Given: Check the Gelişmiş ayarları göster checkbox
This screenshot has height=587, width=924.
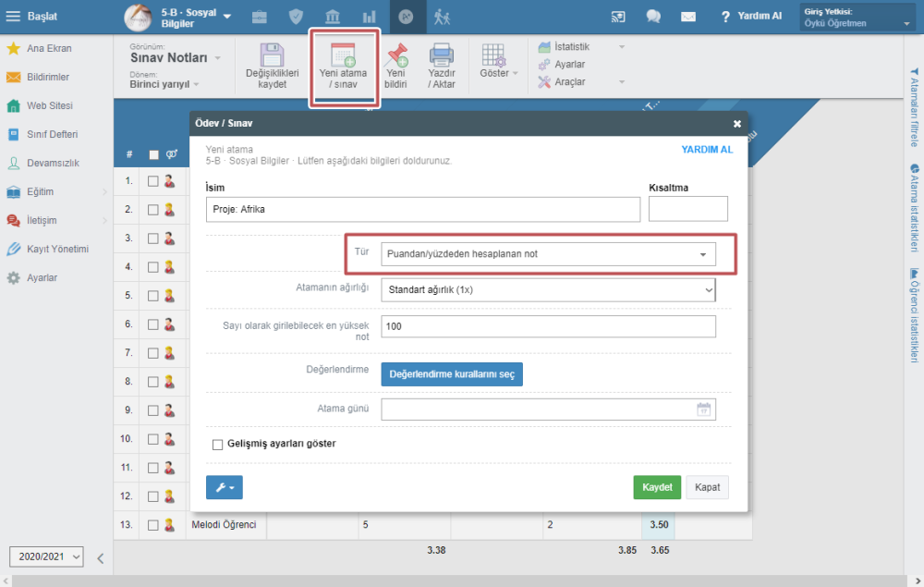Looking at the screenshot, I should click(217, 445).
